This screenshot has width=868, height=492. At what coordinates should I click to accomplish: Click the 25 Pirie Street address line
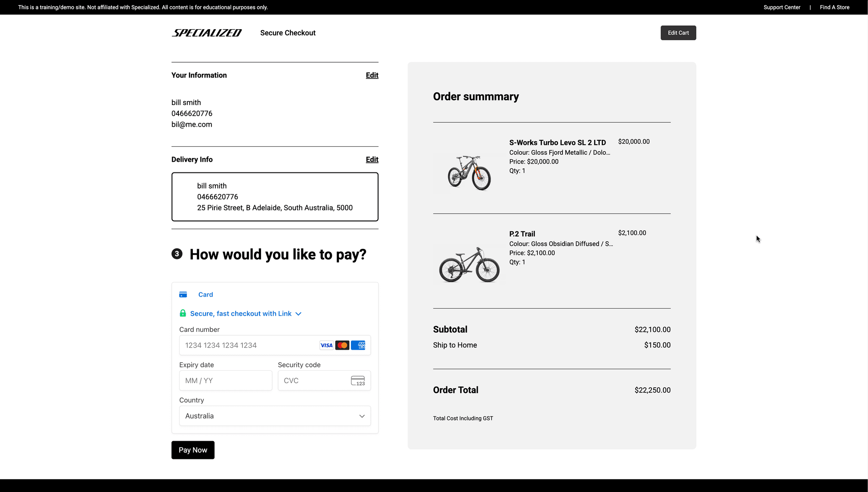pos(275,208)
